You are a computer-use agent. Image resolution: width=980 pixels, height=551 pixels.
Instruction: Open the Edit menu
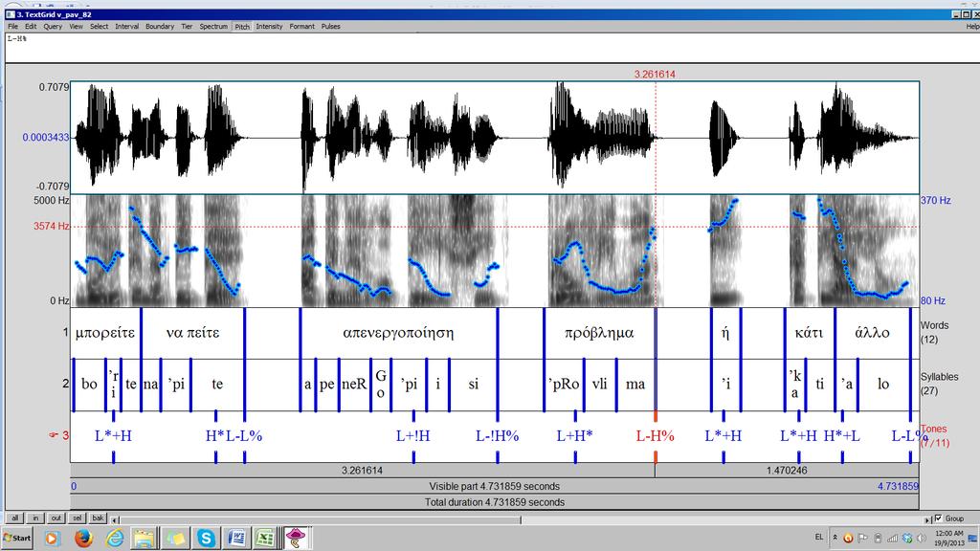[31, 26]
